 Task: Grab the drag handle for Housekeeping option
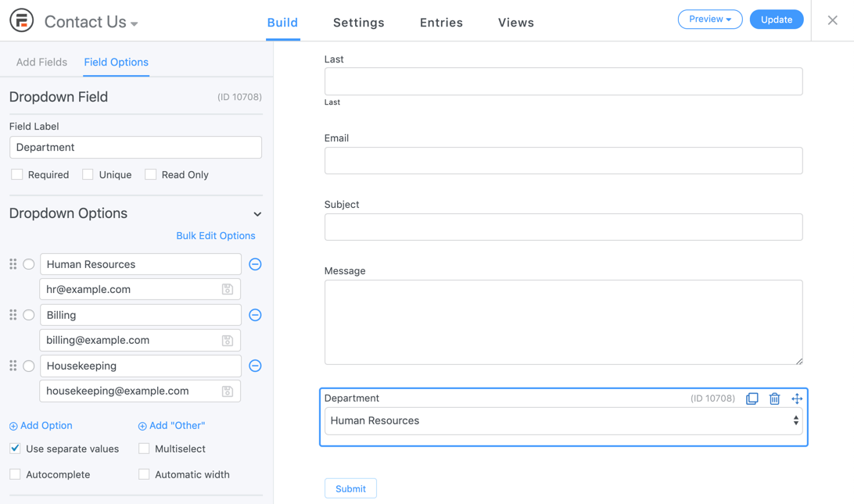click(x=13, y=365)
